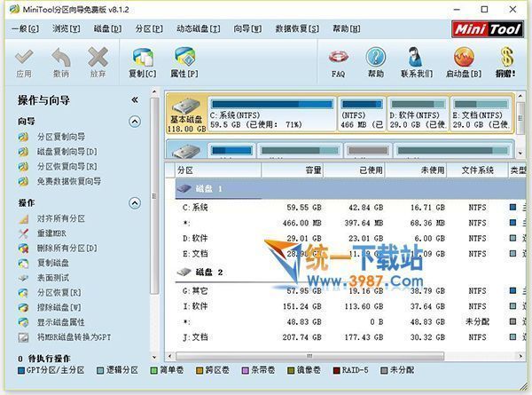Open the 磁盘[D] menu
This screenshot has width=532, height=395.
(107, 29)
